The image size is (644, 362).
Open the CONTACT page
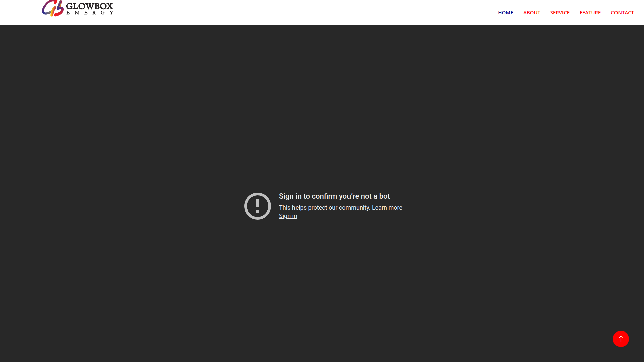[622, 13]
